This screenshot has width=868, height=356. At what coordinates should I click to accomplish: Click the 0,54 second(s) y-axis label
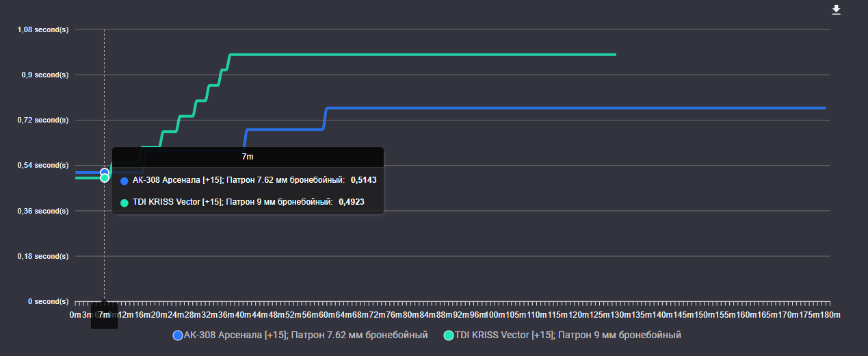click(43, 165)
